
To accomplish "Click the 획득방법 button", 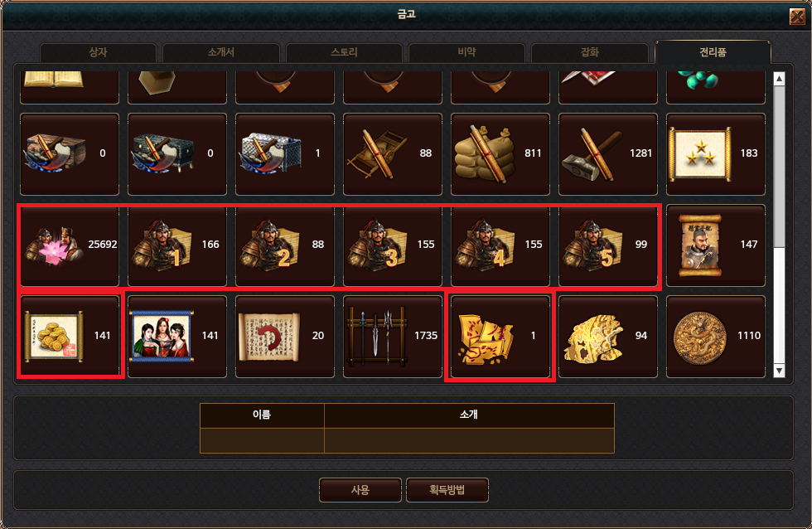I will coord(447,490).
